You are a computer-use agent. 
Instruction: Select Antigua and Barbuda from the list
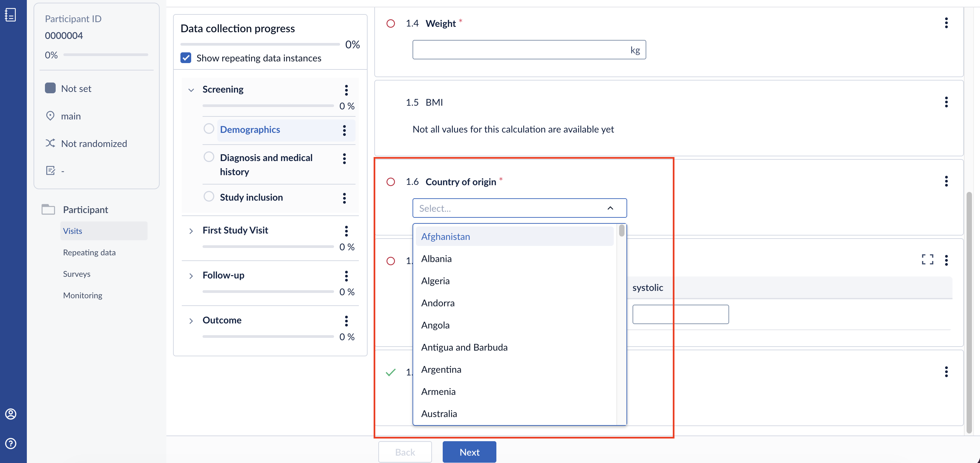514,347
